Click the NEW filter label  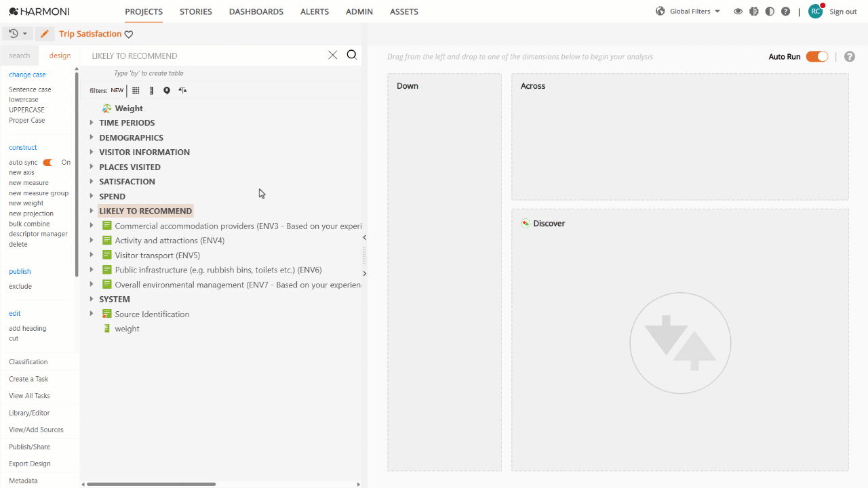coord(117,90)
